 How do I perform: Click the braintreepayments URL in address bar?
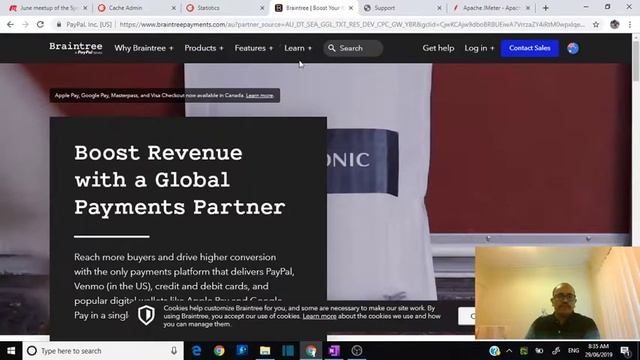point(352,24)
